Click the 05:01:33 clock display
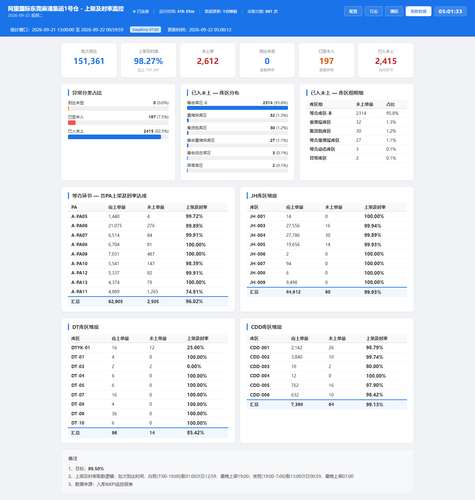This screenshot has width=475, height=500. pos(450,11)
